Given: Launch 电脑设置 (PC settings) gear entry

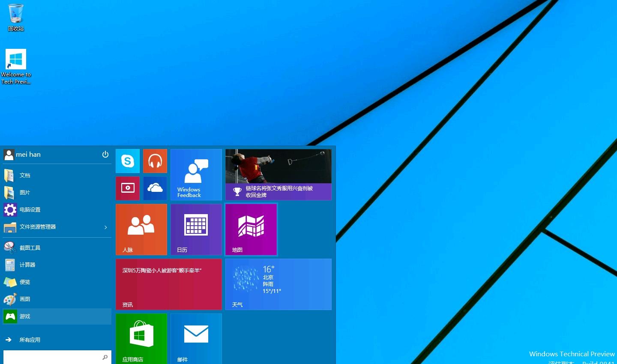Looking at the screenshot, I should click(x=57, y=209).
